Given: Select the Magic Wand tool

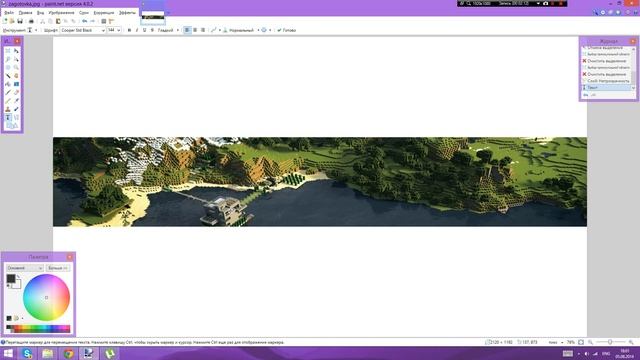Looking at the screenshot, I should (x=8, y=76).
